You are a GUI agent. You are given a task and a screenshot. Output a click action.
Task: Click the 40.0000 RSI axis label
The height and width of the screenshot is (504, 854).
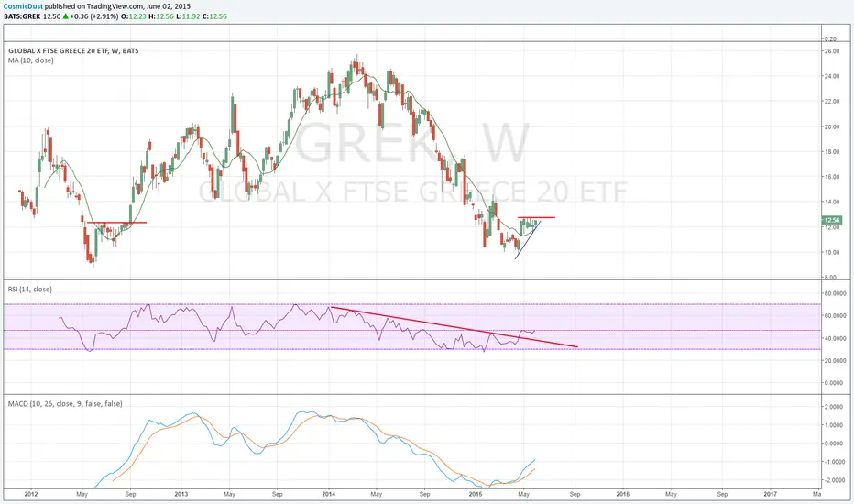pos(835,338)
